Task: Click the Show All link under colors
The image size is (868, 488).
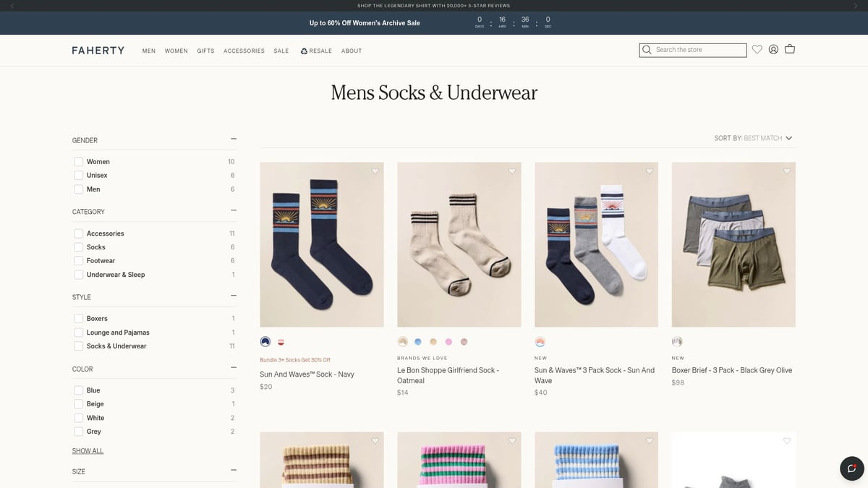Action: 87,450
